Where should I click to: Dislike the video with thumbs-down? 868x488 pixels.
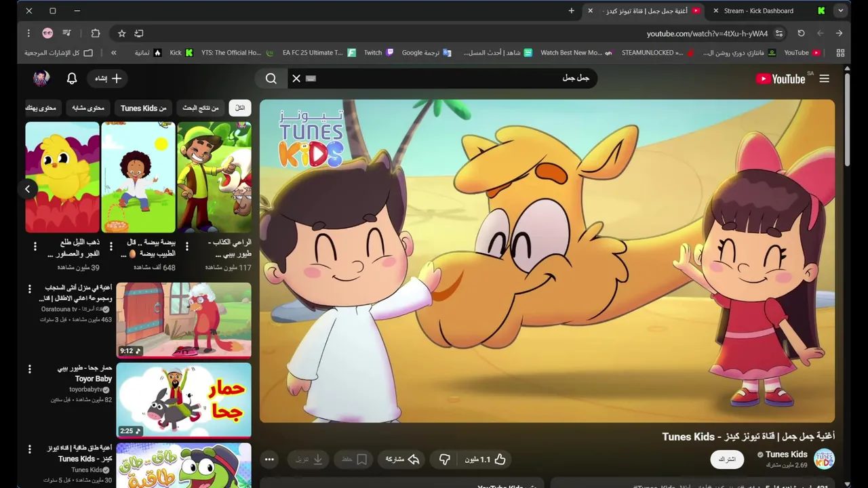[444, 460]
